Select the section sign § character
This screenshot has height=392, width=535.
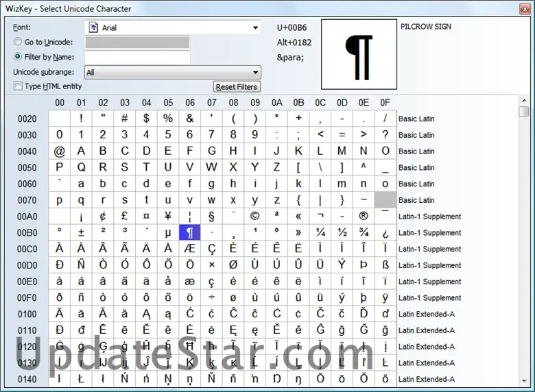click(211, 216)
